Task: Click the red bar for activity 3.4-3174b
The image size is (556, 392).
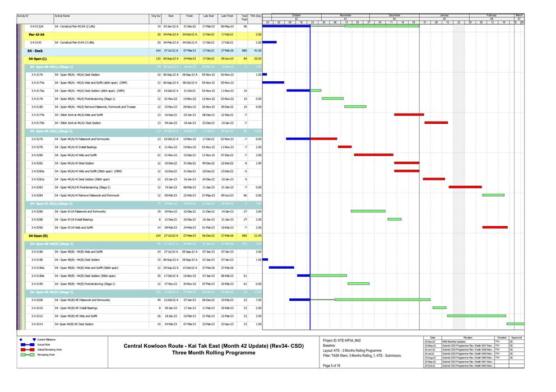Action: [409, 114]
